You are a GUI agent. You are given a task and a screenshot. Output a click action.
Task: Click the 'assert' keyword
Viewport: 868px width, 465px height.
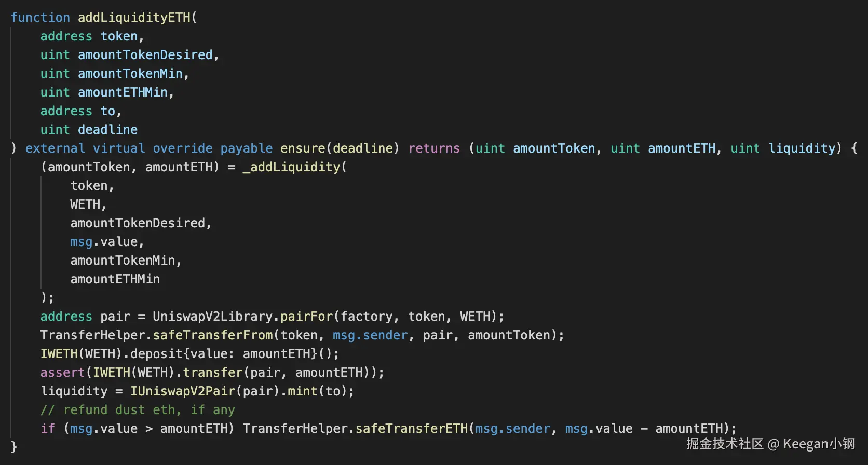pyautogui.click(x=62, y=373)
